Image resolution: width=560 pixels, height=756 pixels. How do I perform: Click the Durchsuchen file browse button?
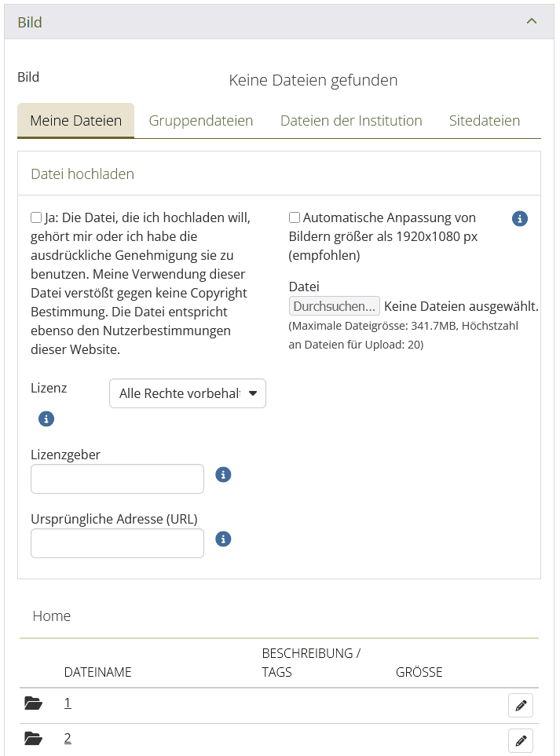click(x=335, y=306)
